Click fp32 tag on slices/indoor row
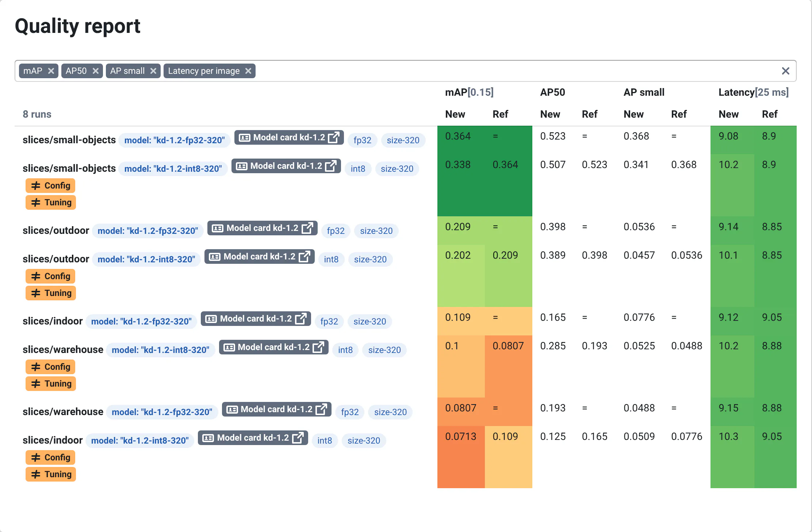Viewport: 812px width, 532px height. [x=329, y=322]
